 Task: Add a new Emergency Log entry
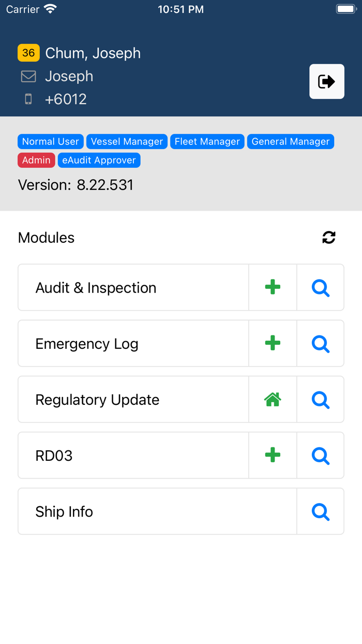point(273,343)
